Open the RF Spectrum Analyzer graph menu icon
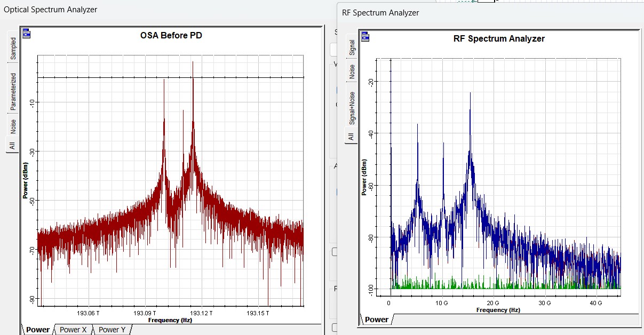This screenshot has height=335, width=644. 365,37
